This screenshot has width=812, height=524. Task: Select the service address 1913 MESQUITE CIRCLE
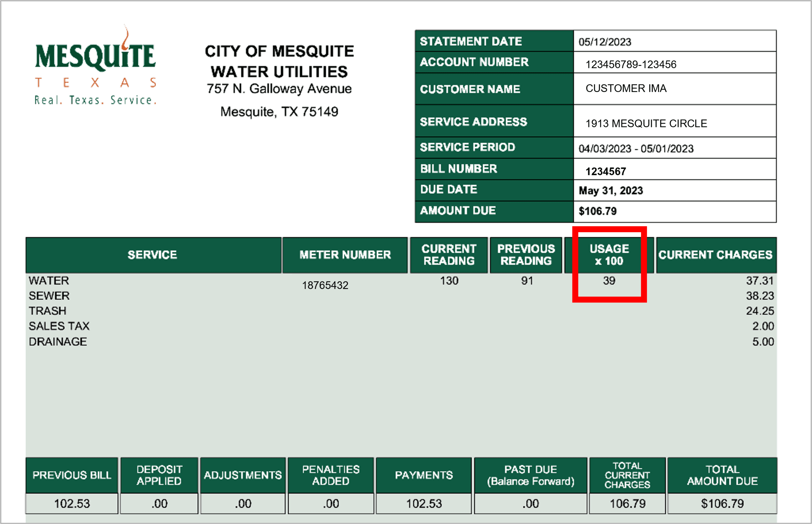coord(646,124)
